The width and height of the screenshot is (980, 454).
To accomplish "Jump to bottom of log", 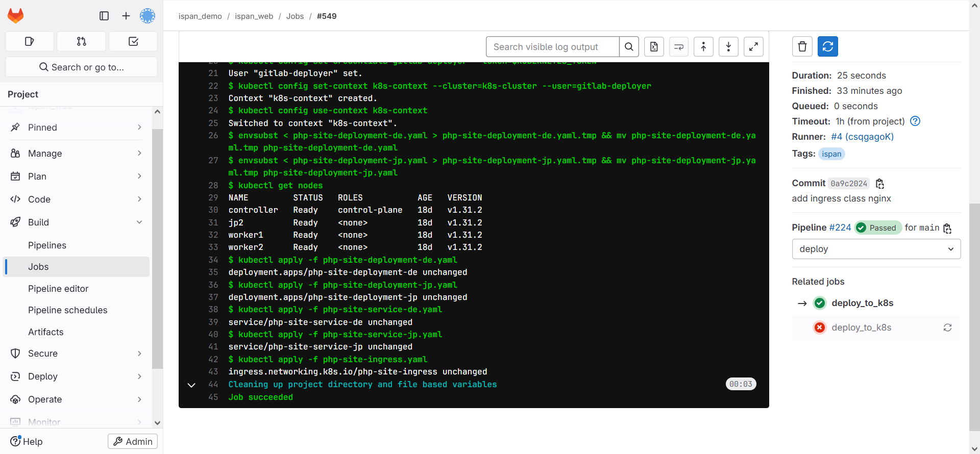I will coord(728,47).
